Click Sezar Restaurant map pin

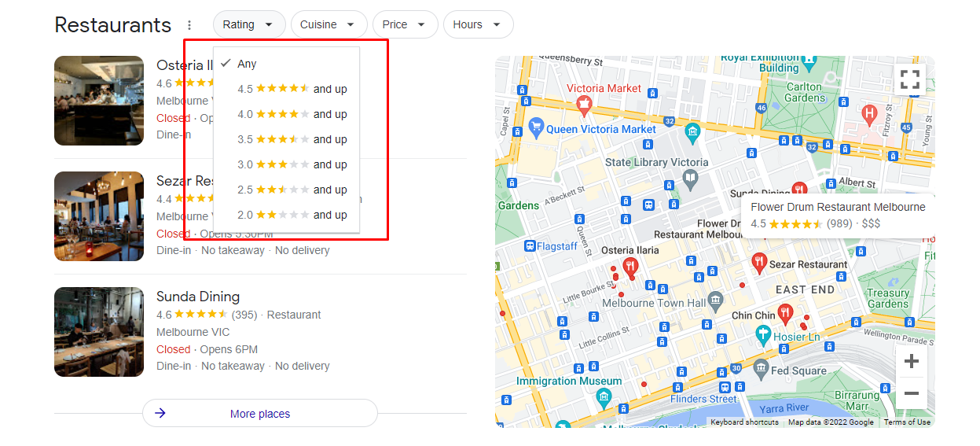(x=758, y=263)
